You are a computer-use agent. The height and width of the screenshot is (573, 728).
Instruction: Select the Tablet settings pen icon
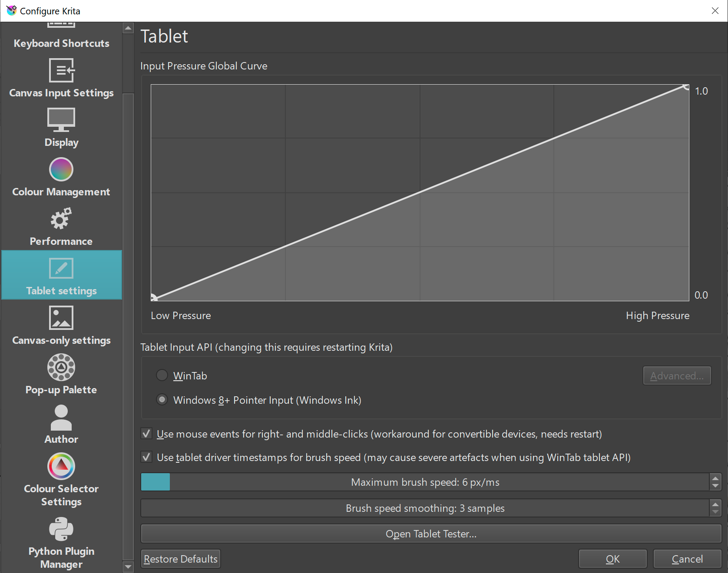[x=61, y=268]
